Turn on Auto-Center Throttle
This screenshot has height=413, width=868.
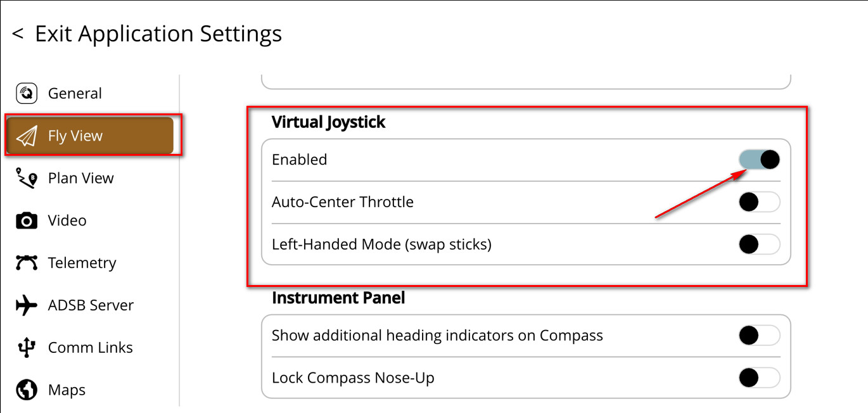[759, 202]
